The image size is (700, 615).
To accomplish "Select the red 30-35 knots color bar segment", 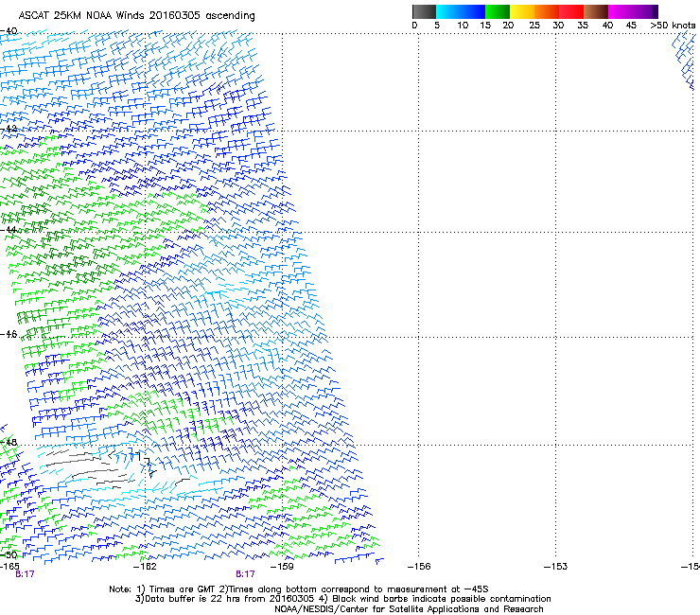I will pyautogui.click(x=571, y=11).
